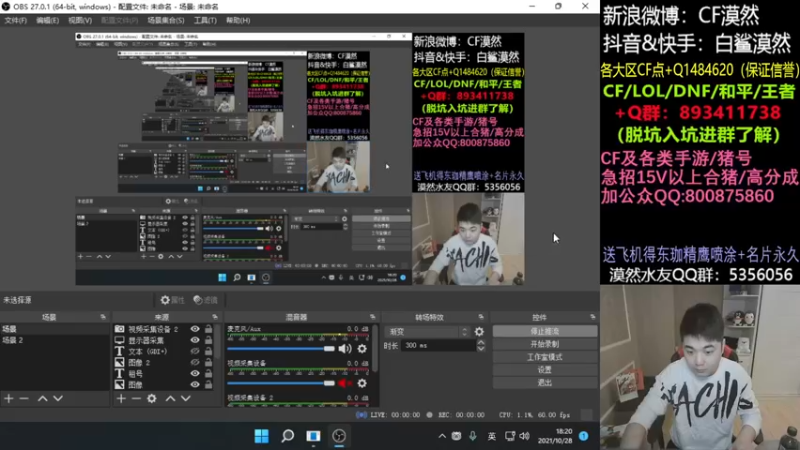Screen dimensions: 800x450
Task: Toggle lock on 显示器采集 source
Action: tap(208, 340)
